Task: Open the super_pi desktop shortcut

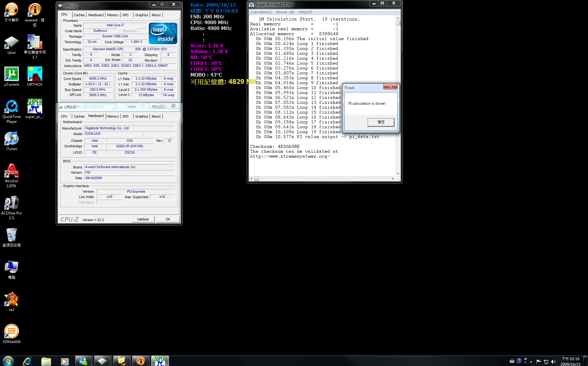Action: coord(35,109)
